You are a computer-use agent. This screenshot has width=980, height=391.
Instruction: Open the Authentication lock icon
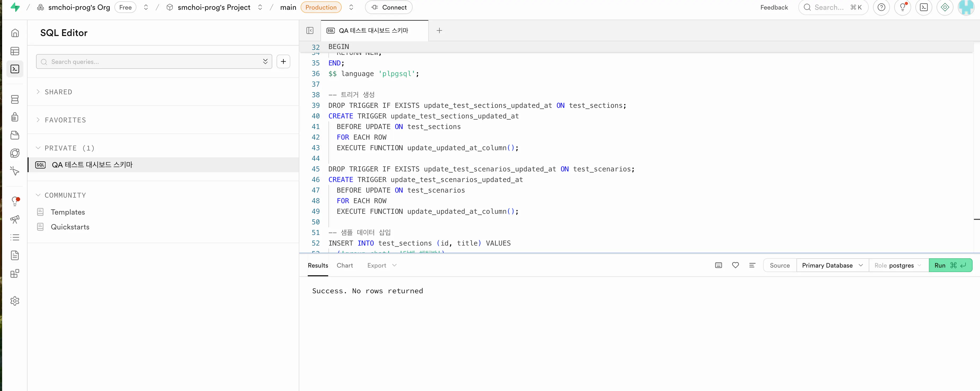[x=15, y=117]
